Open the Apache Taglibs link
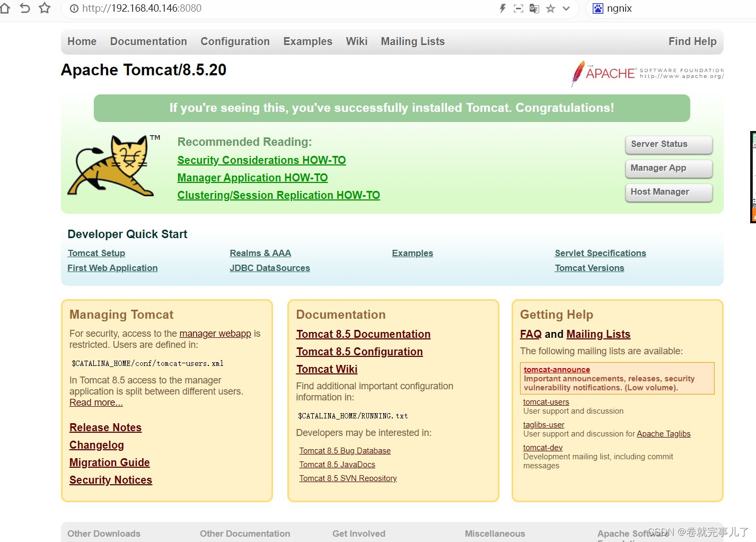 pos(663,434)
